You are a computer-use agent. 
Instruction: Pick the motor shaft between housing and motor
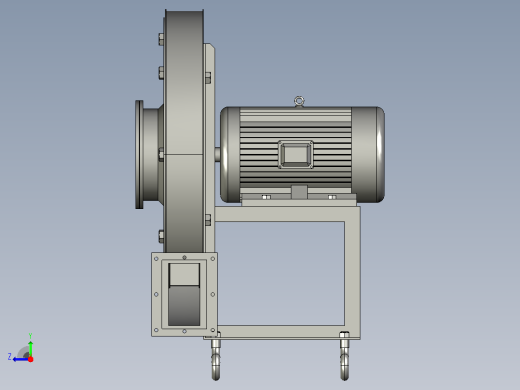tap(217, 155)
